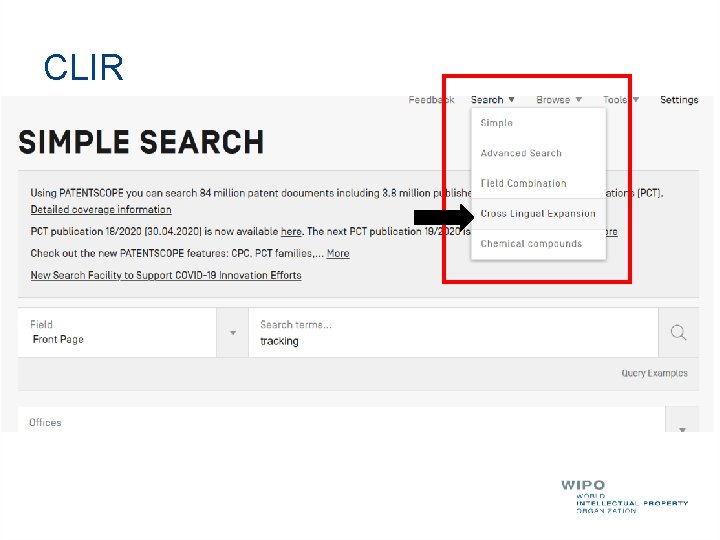The height and width of the screenshot is (540, 720).
Task: Select Simple from the Search dropdown
Action: click(538, 123)
